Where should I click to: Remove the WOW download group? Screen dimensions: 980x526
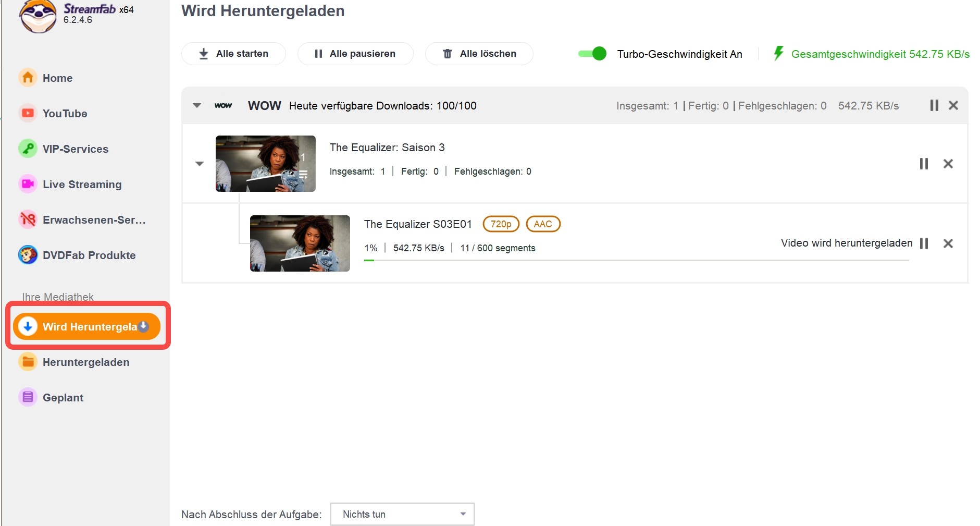point(953,105)
